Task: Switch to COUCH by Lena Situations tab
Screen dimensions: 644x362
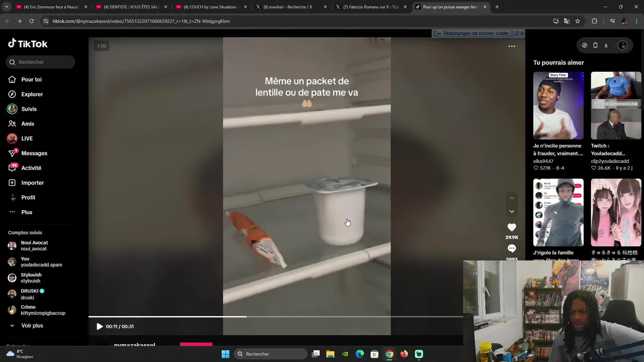Action: [x=211, y=7]
